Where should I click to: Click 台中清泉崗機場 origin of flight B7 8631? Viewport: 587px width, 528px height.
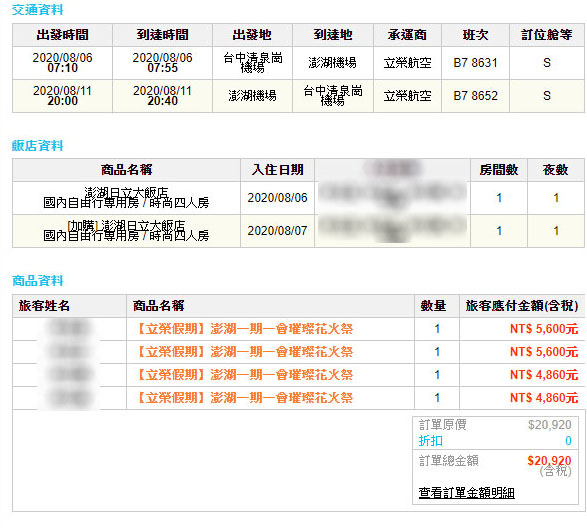tap(253, 62)
